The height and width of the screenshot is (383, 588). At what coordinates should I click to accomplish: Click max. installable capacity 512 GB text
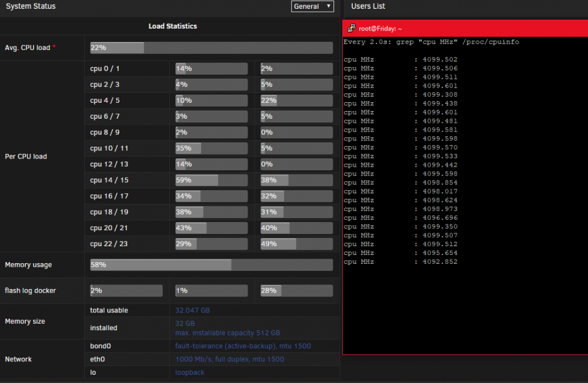(x=228, y=333)
